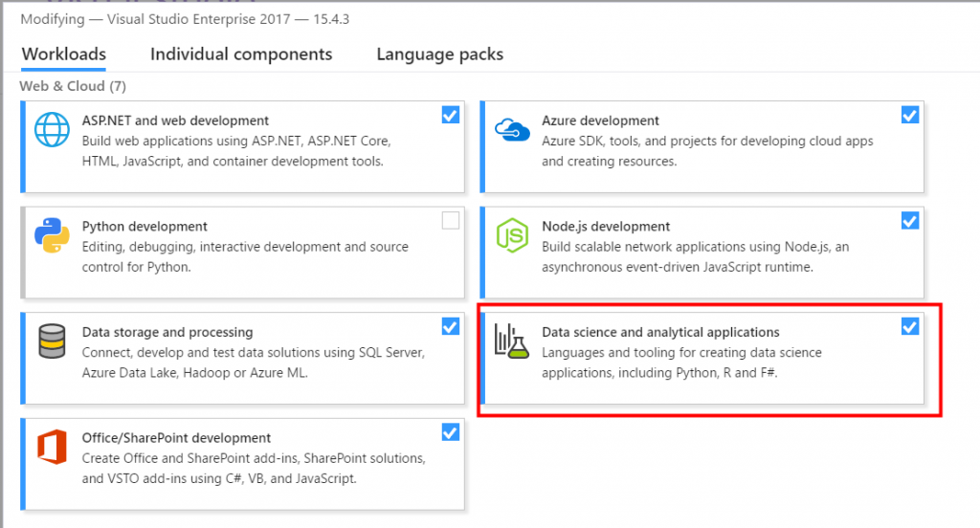Viewport: 980px width, 528px height.
Task: Enable the Python development checkbox
Action: [x=451, y=221]
